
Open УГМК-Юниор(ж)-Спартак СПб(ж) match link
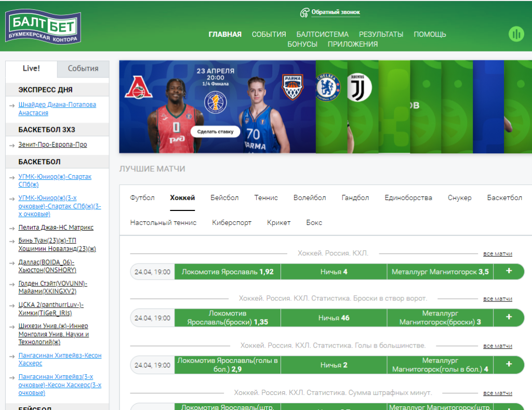click(55, 180)
